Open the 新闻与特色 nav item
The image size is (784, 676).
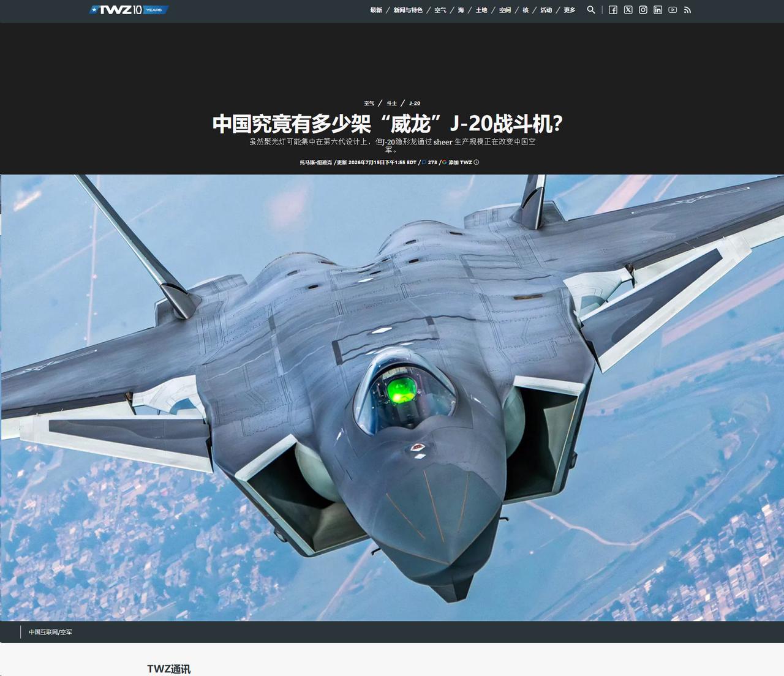(408, 10)
